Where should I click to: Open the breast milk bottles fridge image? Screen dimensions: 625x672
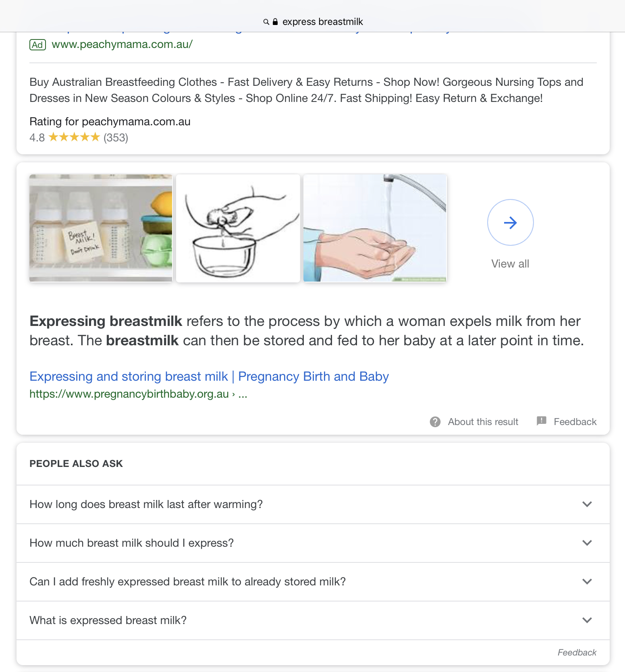click(101, 228)
